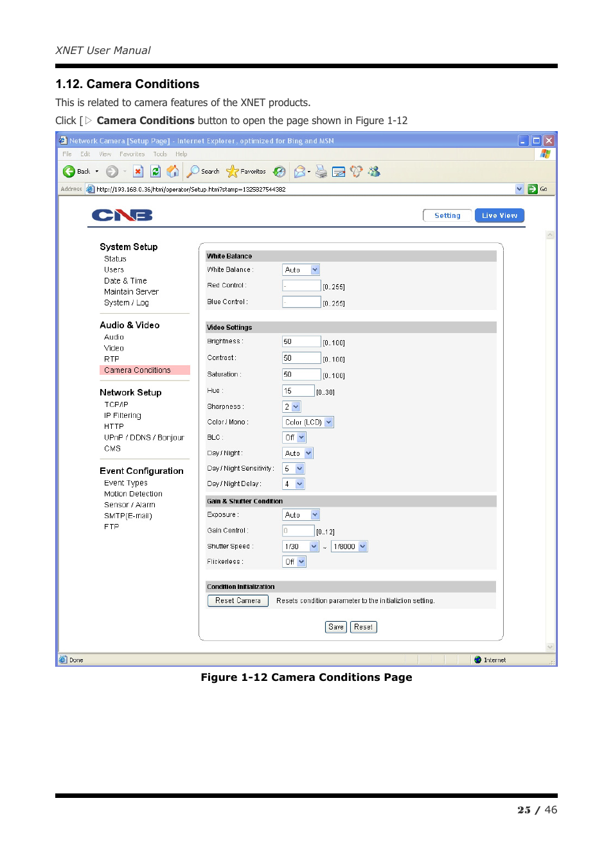Open the 1/30 Shutter Speed dropdown

click(301, 547)
